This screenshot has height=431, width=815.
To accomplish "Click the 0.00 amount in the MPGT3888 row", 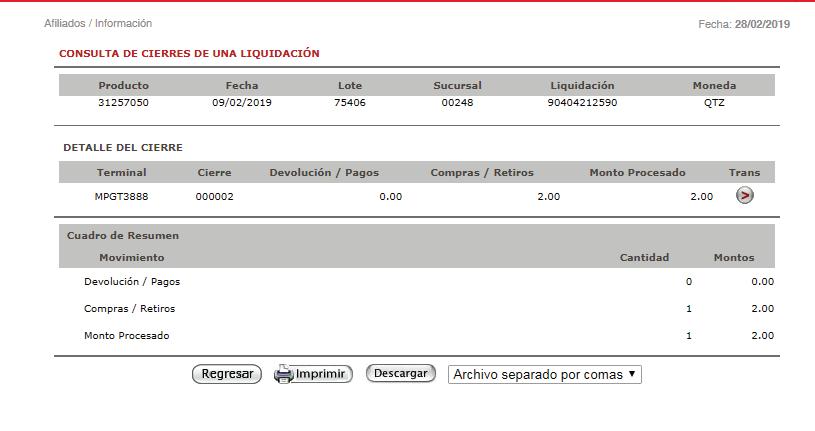I will click(x=391, y=197).
